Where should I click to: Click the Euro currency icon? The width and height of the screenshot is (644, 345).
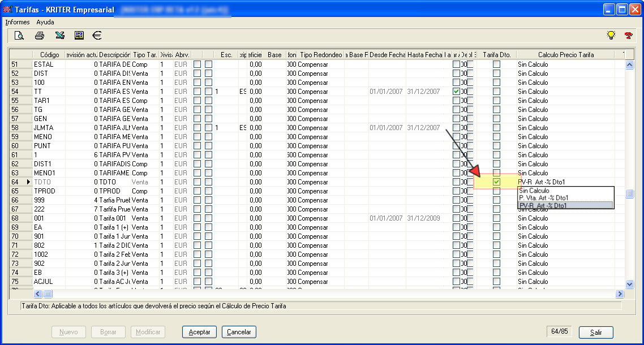pos(97,36)
